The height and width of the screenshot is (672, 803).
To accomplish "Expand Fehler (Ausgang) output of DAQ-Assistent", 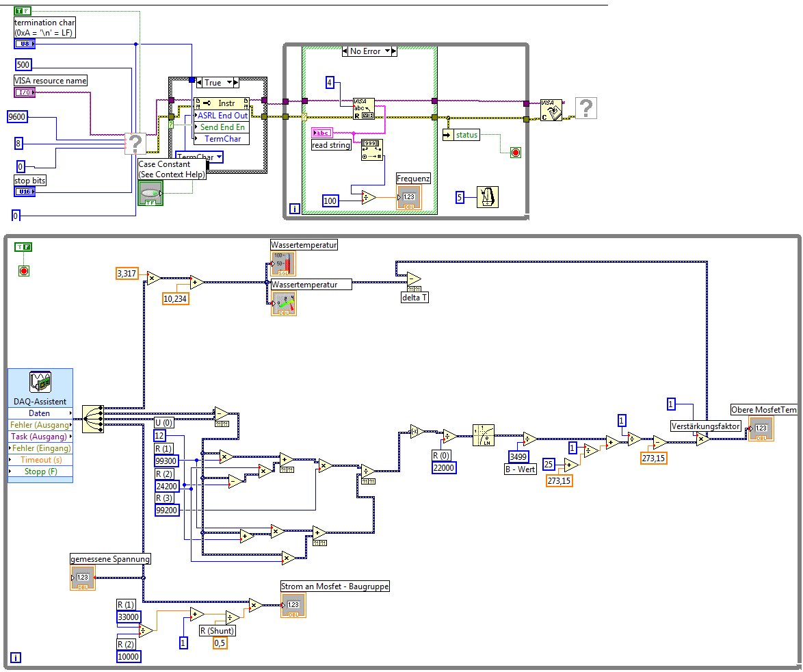I will coord(40,425).
